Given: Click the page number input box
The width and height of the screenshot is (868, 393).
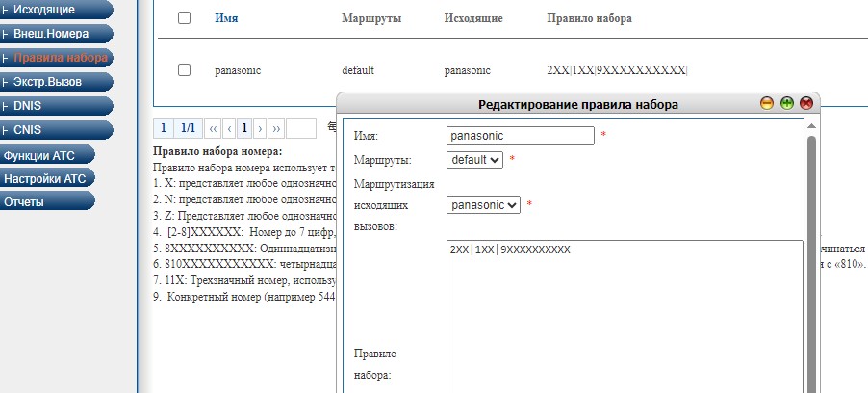Looking at the screenshot, I should pos(301,129).
